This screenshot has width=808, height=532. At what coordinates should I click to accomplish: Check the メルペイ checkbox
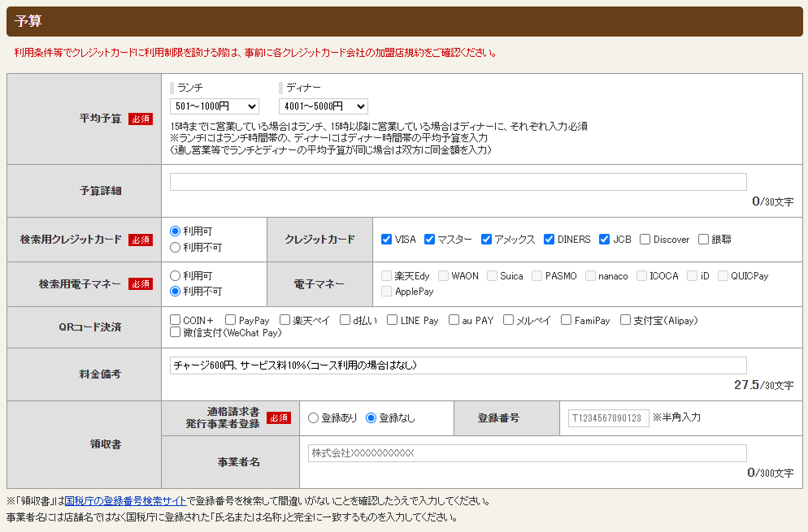click(x=508, y=320)
